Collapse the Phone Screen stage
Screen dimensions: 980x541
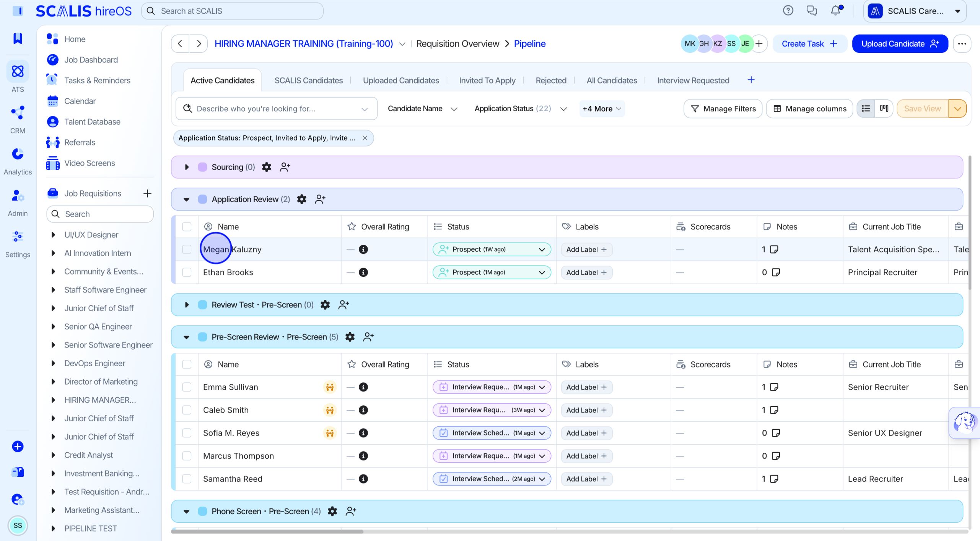click(187, 511)
